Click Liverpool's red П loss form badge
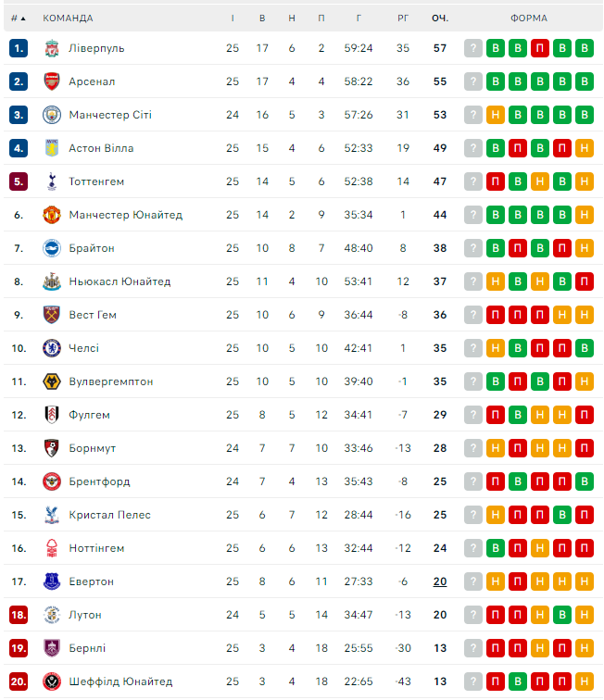 [540, 48]
